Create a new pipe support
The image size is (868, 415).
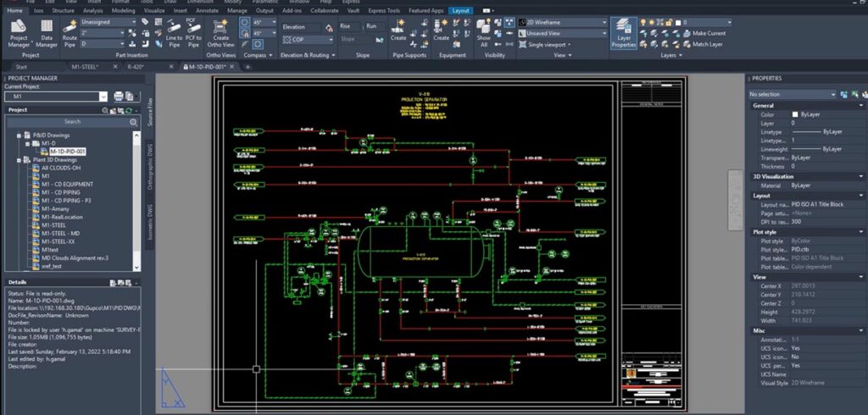[398, 32]
